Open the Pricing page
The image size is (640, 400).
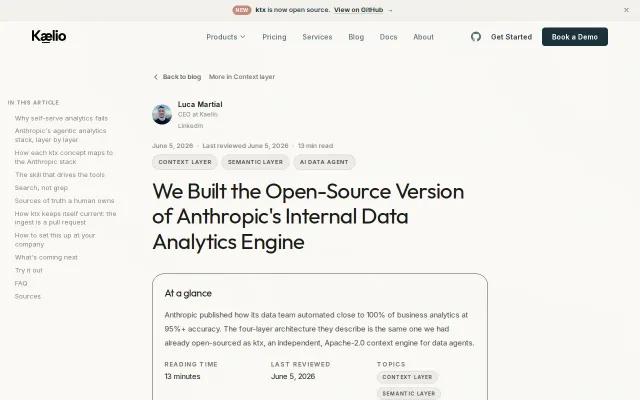[274, 37]
